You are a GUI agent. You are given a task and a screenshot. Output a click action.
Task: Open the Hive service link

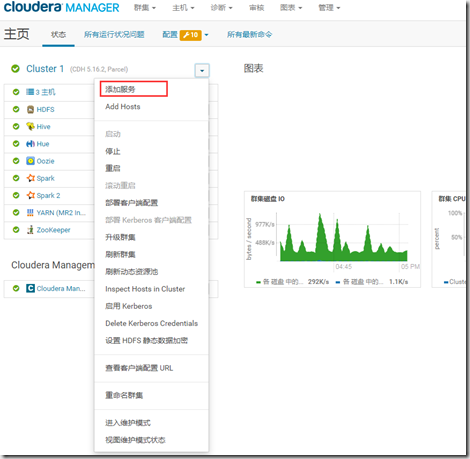pyautogui.click(x=44, y=127)
